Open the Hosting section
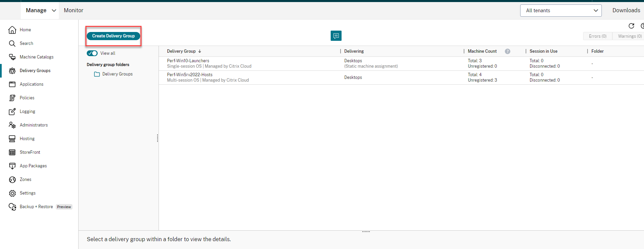The width and height of the screenshot is (644, 249). coord(27,139)
